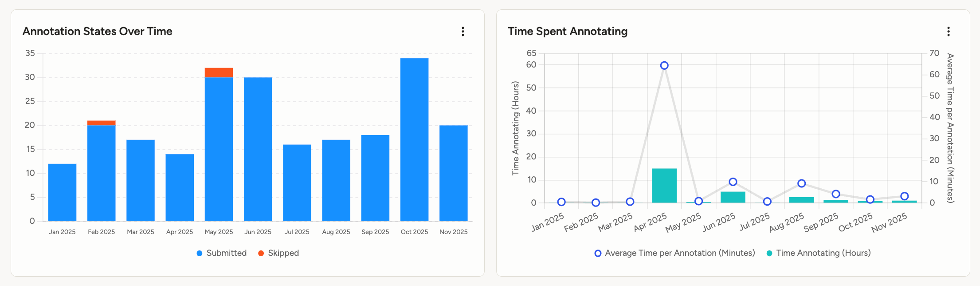
Task: Click the Time Spent Annotating title
Action: [568, 32]
